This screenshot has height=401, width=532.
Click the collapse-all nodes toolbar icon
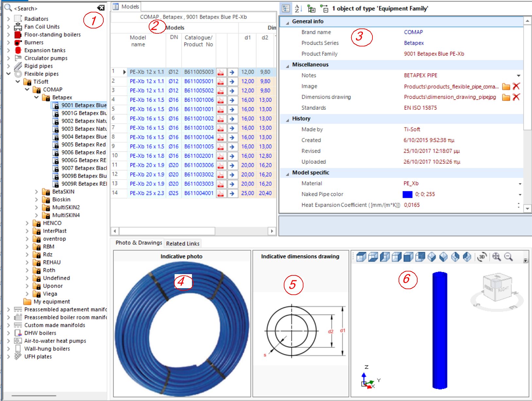click(324, 9)
